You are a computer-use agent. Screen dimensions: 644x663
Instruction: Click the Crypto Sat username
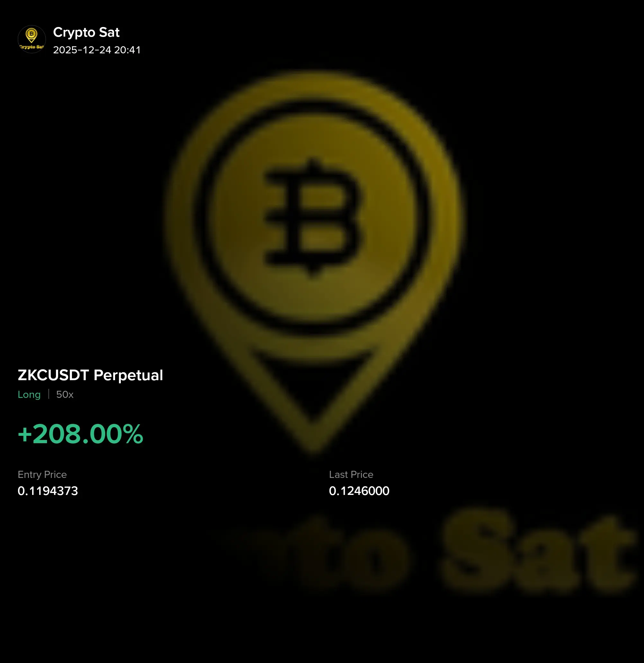click(86, 32)
